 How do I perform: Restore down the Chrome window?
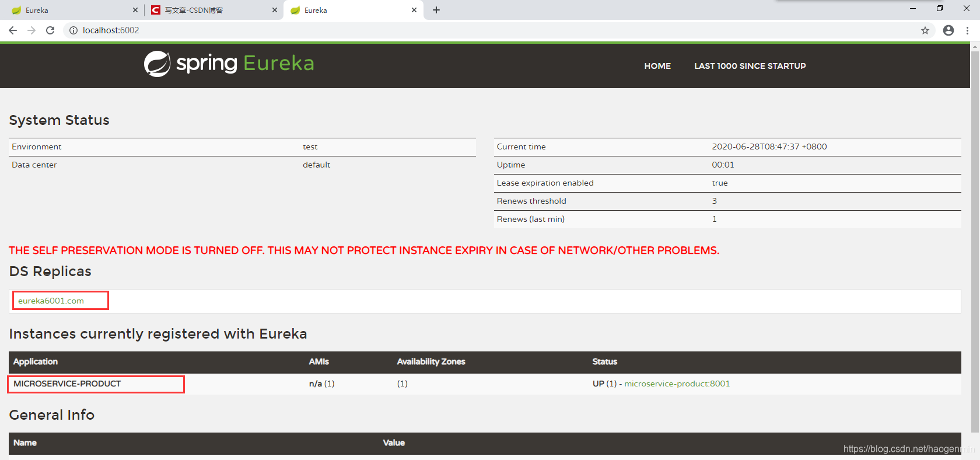940,9
